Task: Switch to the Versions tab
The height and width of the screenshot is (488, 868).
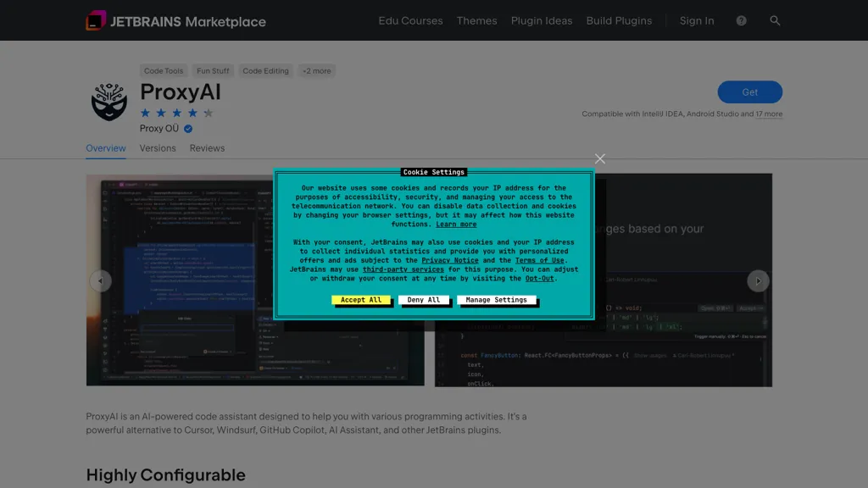Action: tap(158, 147)
